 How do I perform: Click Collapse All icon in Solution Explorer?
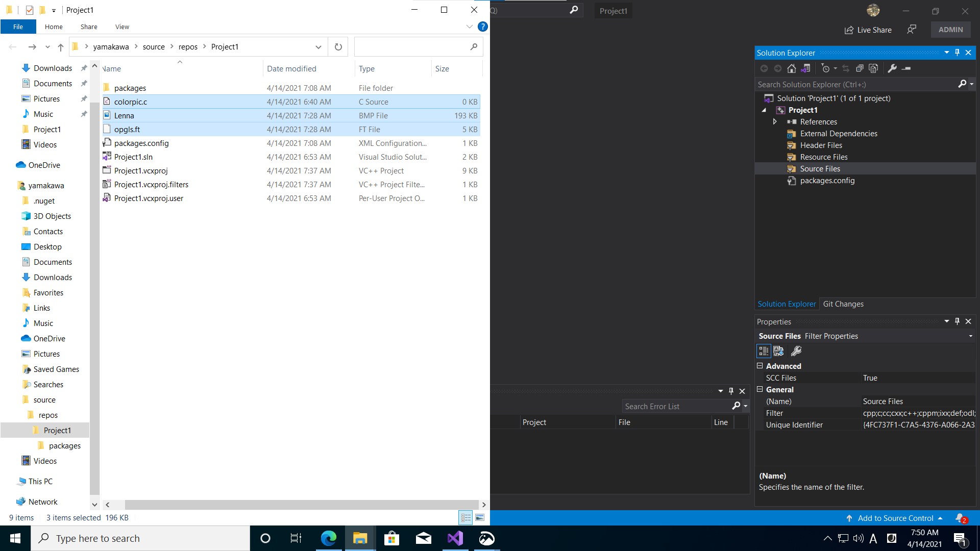pos(860,68)
